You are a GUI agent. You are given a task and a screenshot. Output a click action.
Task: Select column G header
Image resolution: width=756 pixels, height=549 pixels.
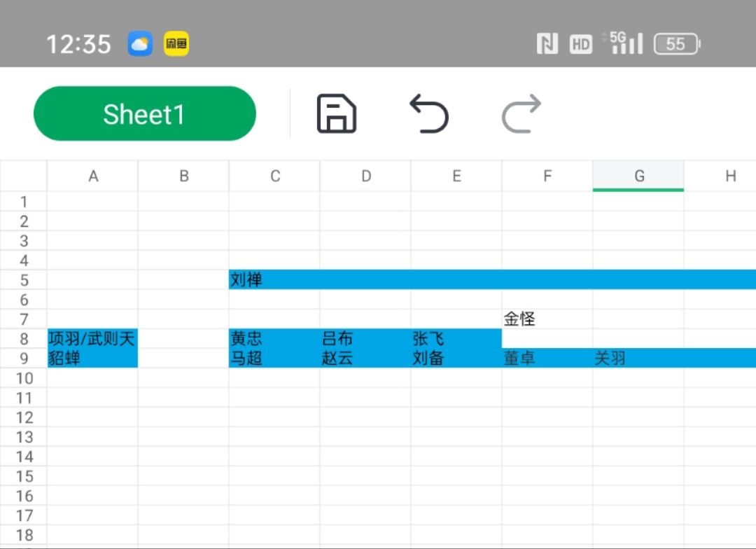[638, 176]
